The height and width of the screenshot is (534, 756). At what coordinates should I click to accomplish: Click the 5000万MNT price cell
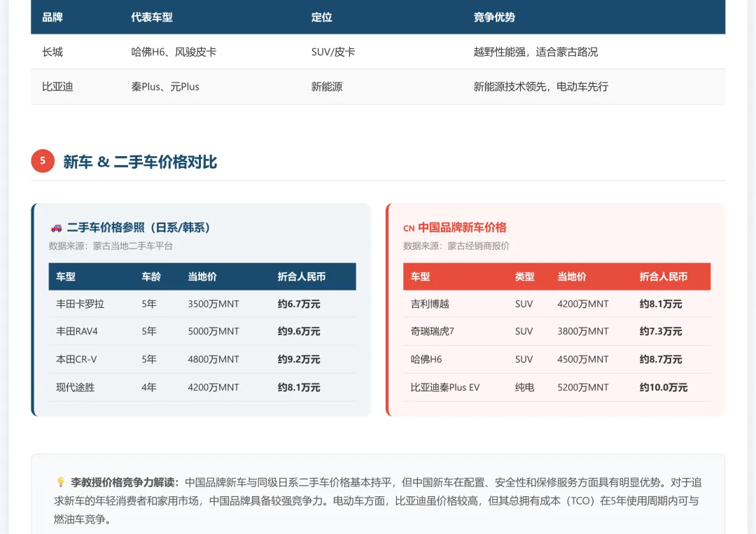[213, 332]
